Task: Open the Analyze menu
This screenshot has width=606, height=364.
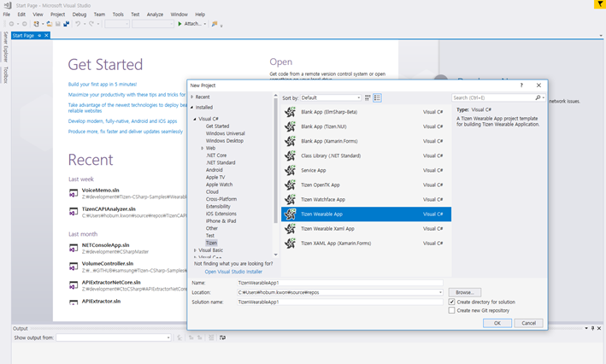Action: (155, 15)
